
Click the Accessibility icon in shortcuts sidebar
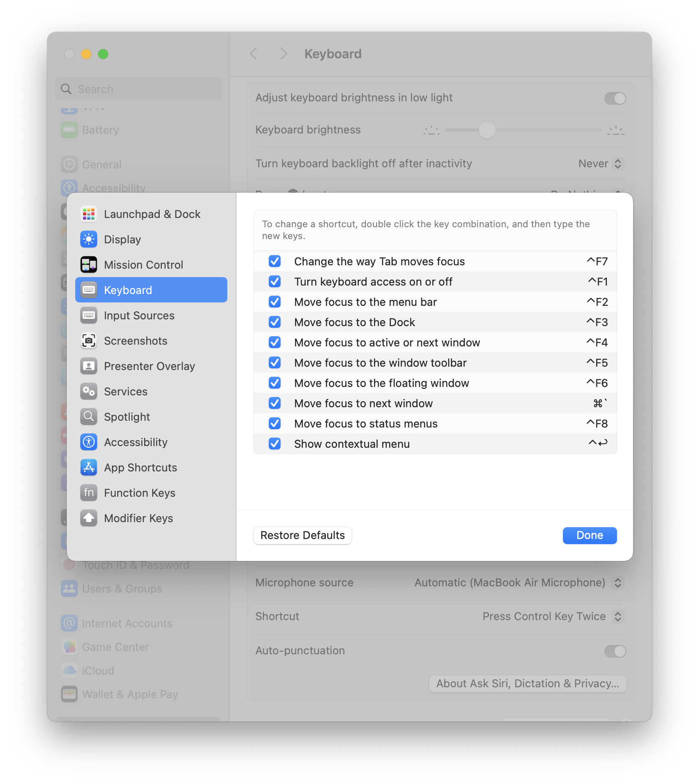(x=89, y=442)
